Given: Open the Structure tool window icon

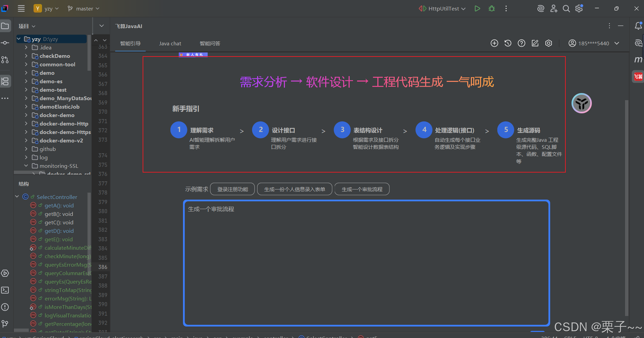Looking at the screenshot, I should pyautogui.click(x=5, y=81).
